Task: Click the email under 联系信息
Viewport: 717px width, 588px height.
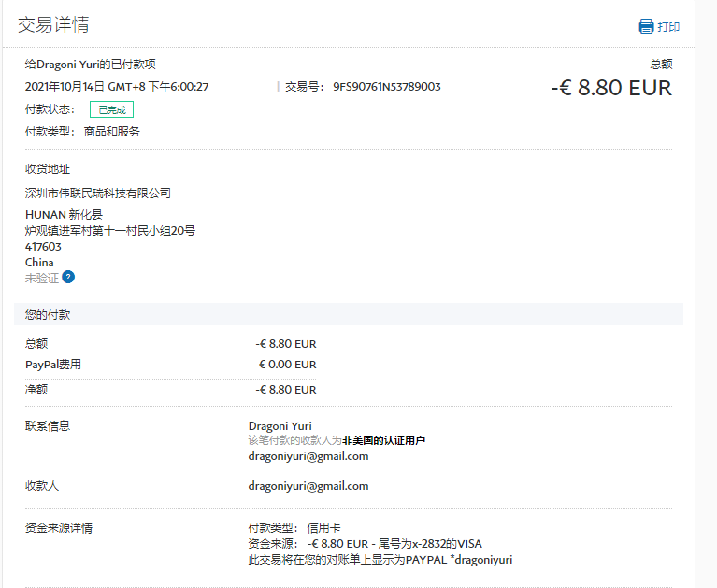Action: click(308, 456)
